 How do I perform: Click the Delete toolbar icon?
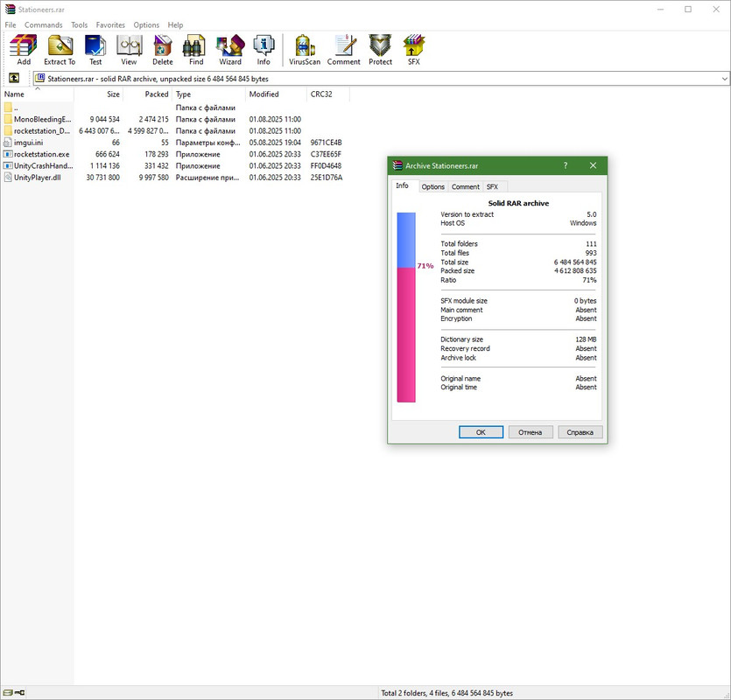coord(163,49)
